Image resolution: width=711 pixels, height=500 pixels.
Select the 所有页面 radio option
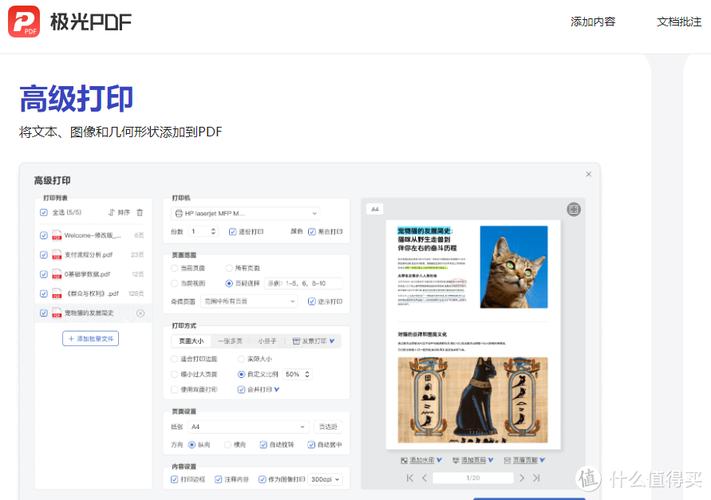229,268
